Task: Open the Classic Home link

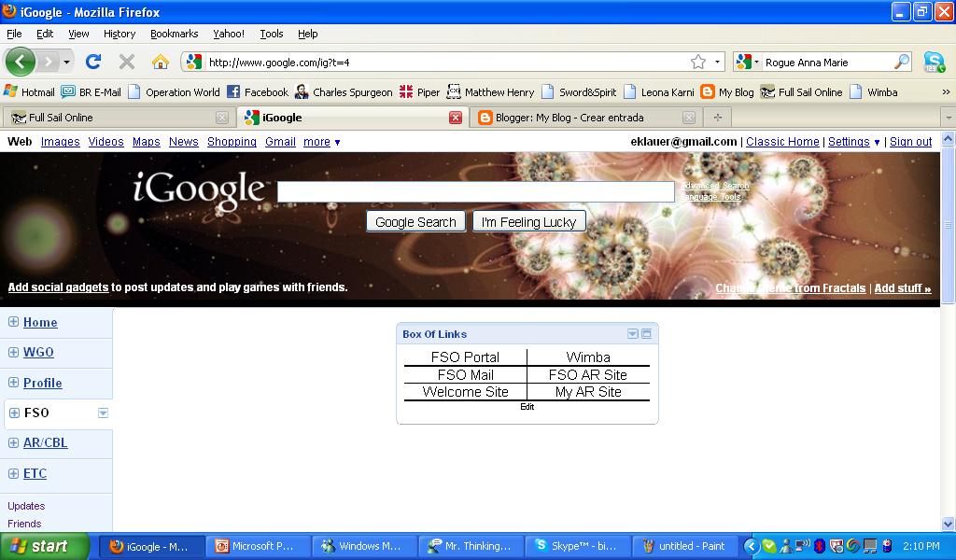Action: (783, 141)
